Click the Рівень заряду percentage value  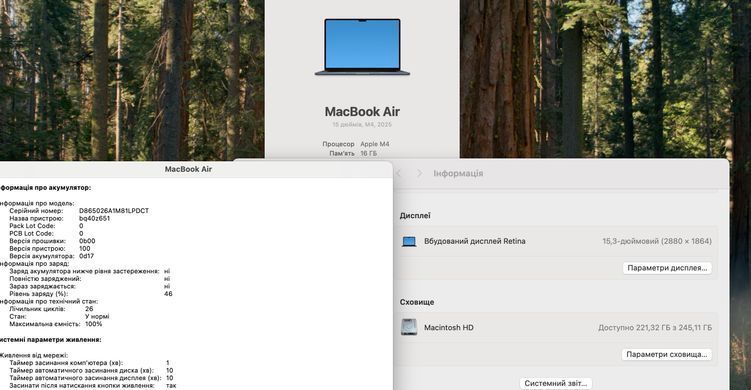pos(168,294)
